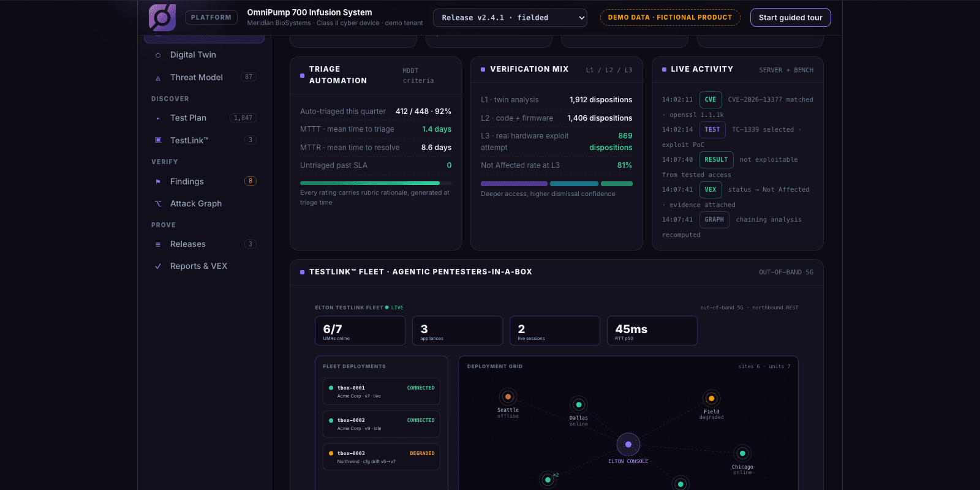Click the Reports & VEX checkmark icon

pyautogui.click(x=158, y=266)
